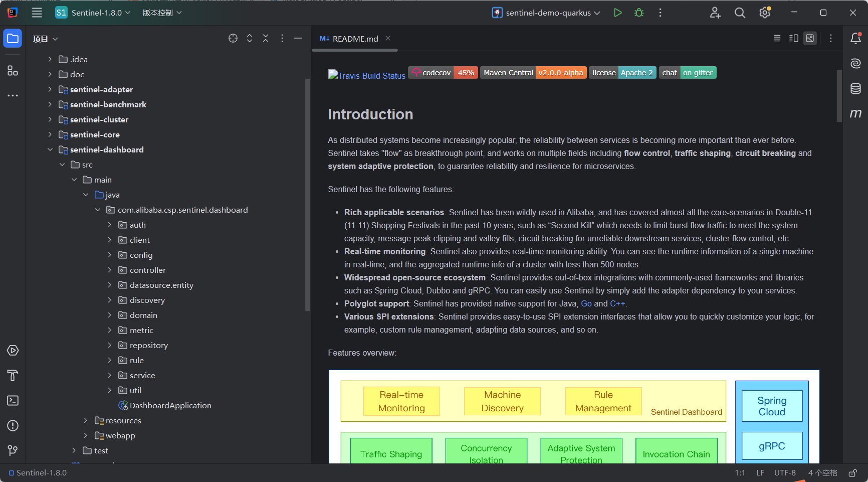Switch to preview-only view mode
Image resolution: width=868 pixels, height=482 pixels.
810,39
